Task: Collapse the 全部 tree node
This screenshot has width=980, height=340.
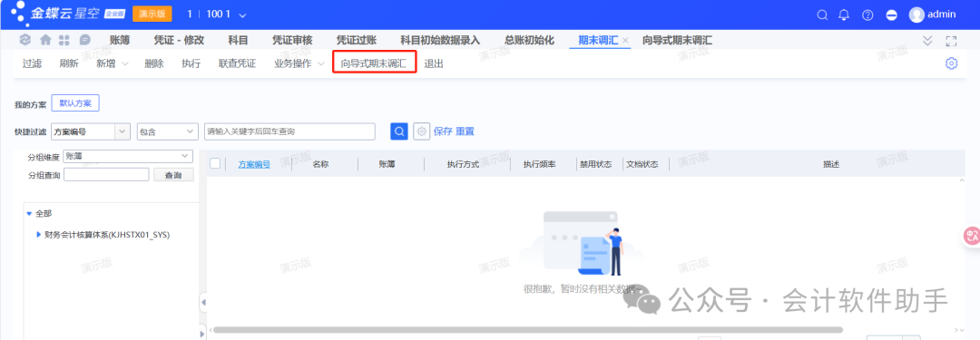Action: (x=29, y=214)
